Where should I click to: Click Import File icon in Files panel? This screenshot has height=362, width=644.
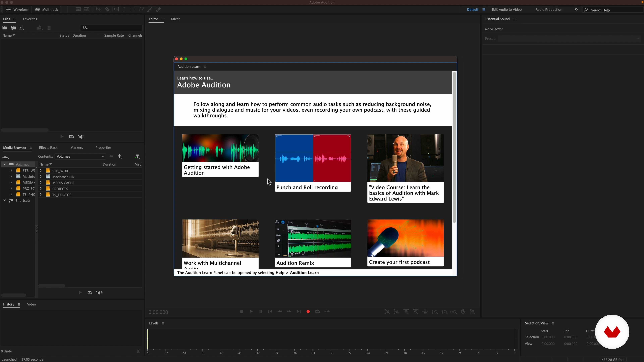(13, 28)
